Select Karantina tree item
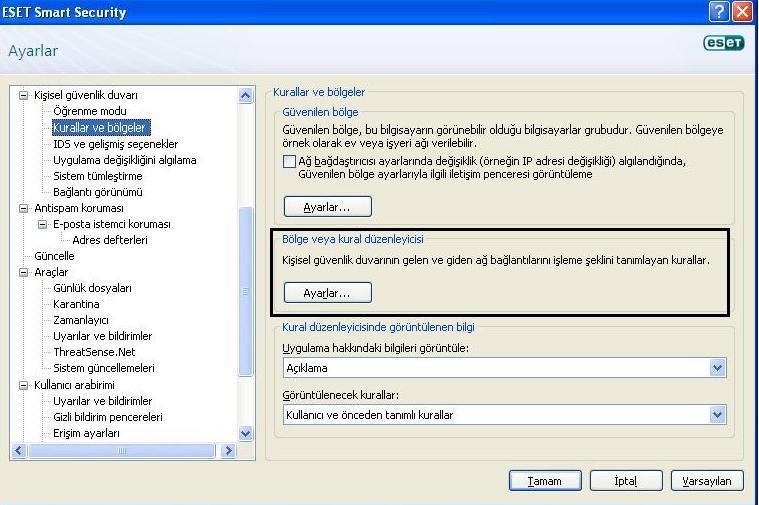This screenshot has height=505, width=759. [x=76, y=304]
